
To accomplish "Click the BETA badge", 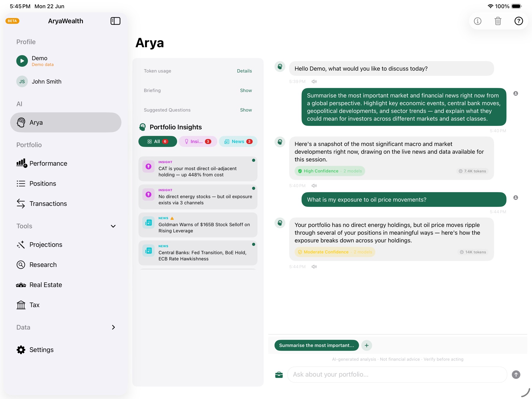I will (12, 21).
